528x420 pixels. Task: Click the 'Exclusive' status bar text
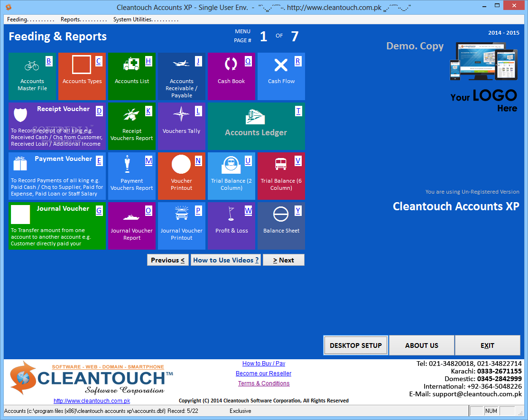(x=241, y=411)
